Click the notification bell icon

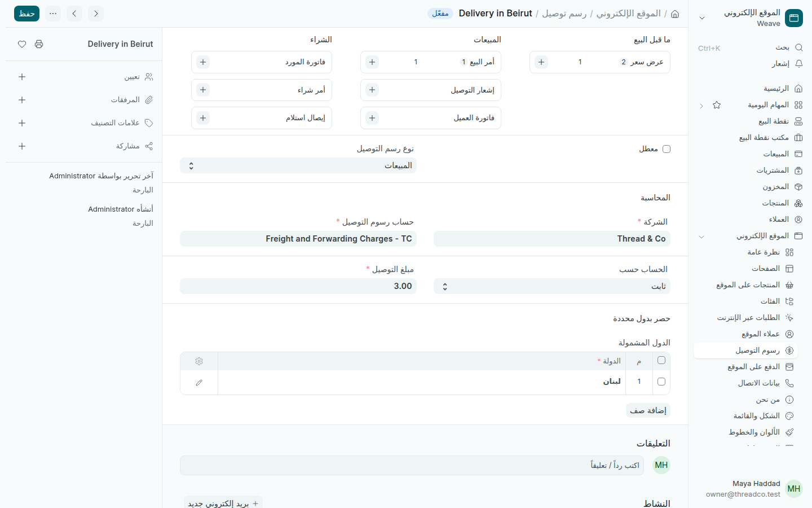point(798,64)
